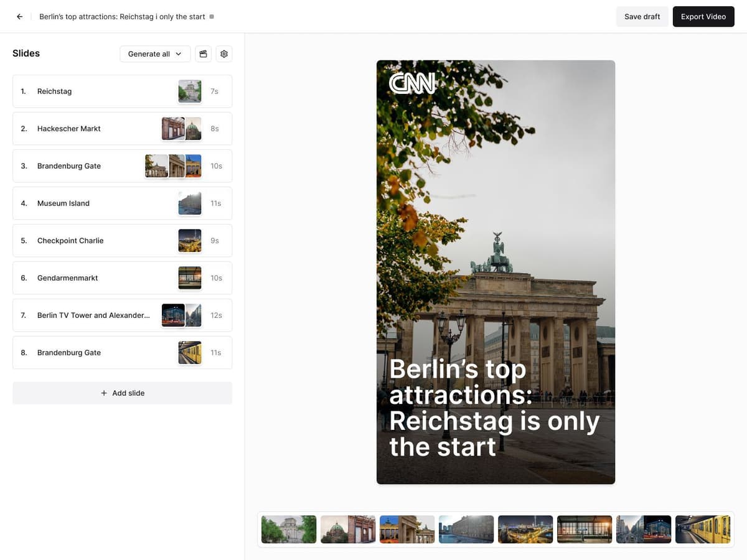The height and width of the screenshot is (560, 747).
Task: Click the 11s duration of Museum Island
Action: 215,203
